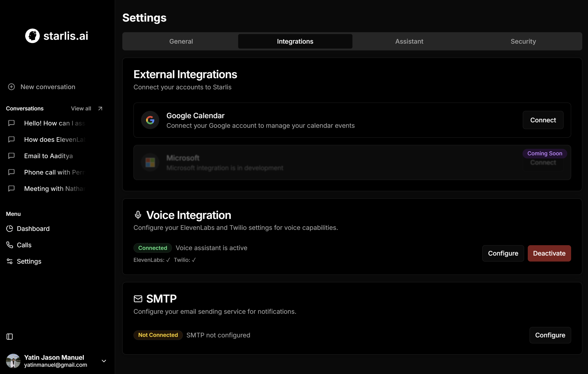Expand the user account chevron menu

pyautogui.click(x=104, y=361)
